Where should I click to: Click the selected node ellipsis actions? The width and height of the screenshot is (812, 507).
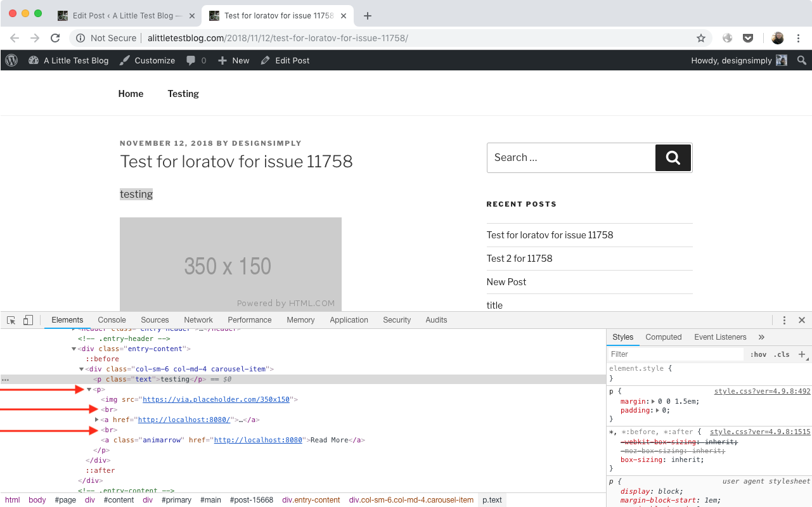point(6,380)
